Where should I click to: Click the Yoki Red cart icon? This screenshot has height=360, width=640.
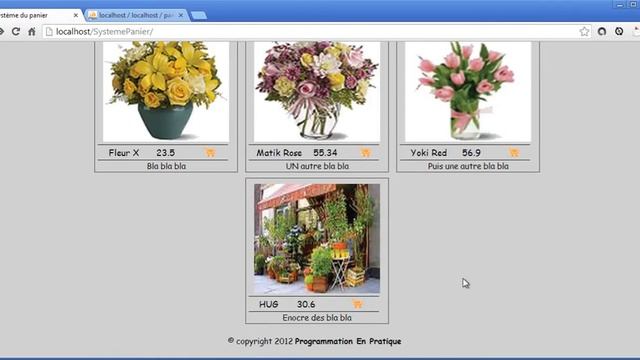514,153
